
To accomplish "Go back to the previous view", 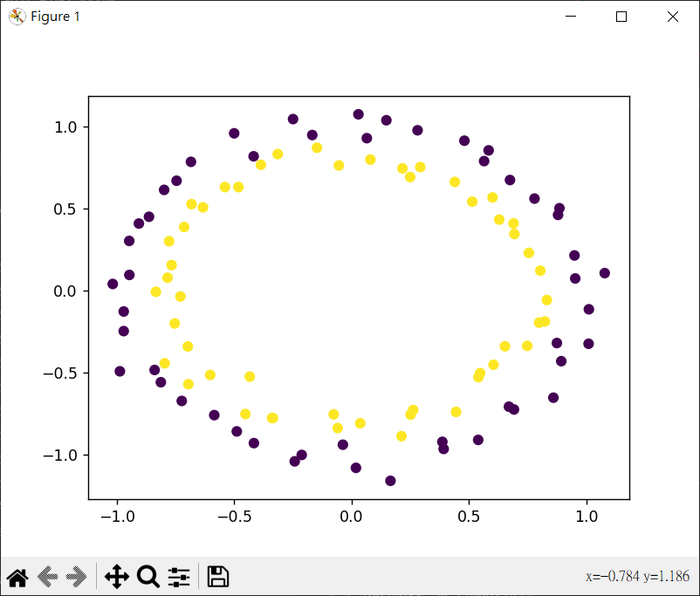I will (48, 576).
